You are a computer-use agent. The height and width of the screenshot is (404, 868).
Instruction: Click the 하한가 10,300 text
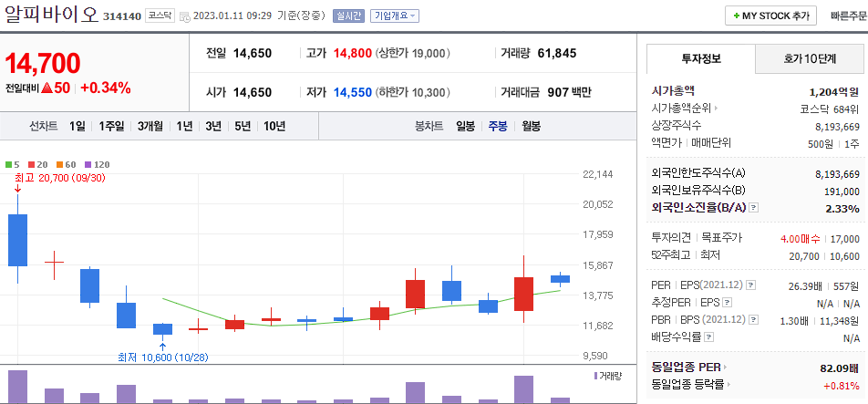413,92
